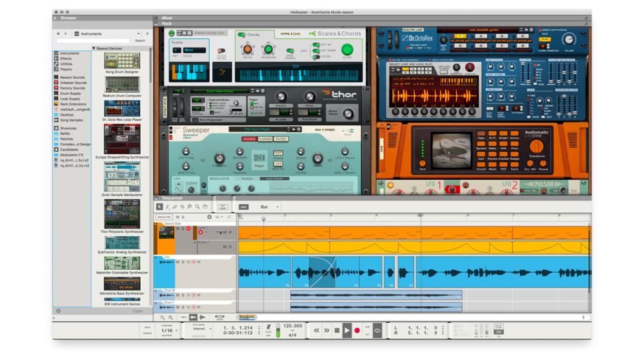Select the Redrum Drum Computer device thumbnail
644x362 pixels.
click(x=122, y=85)
